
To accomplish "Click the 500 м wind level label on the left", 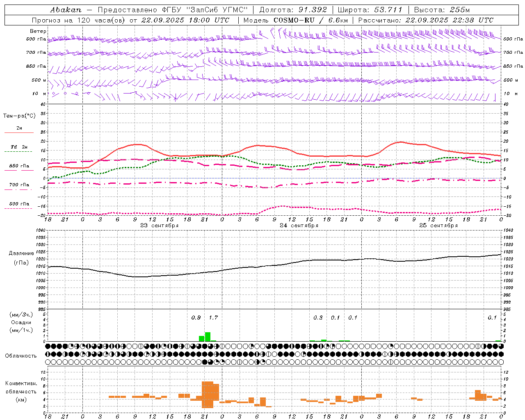I will click(x=39, y=80).
